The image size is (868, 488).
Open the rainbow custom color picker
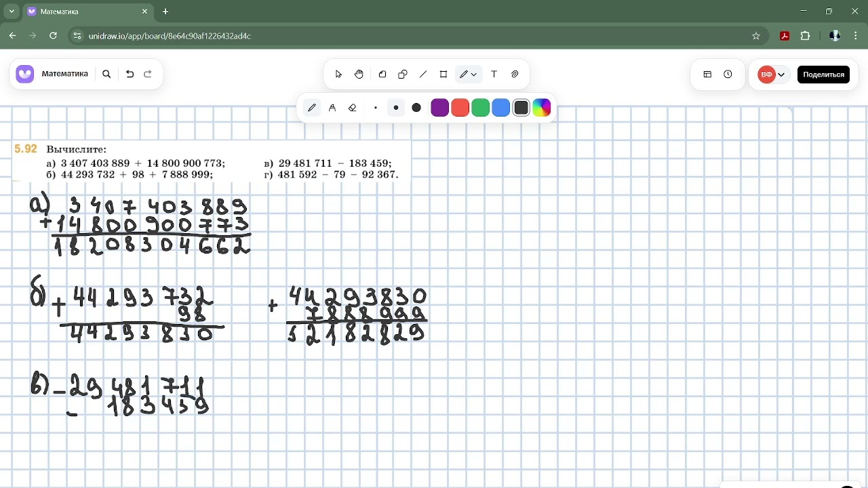coord(542,108)
